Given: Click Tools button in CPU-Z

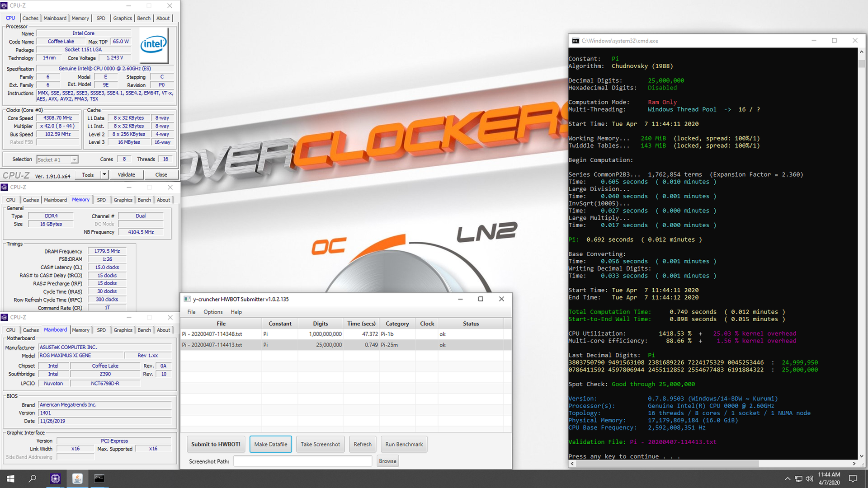Looking at the screenshot, I should [88, 175].
